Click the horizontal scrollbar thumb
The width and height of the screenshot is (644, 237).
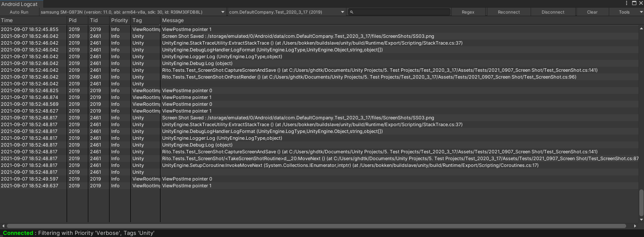point(316,226)
